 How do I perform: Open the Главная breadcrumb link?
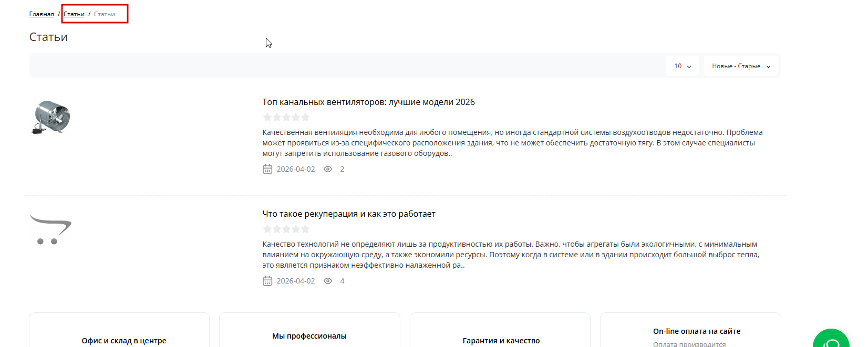tap(42, 14)
